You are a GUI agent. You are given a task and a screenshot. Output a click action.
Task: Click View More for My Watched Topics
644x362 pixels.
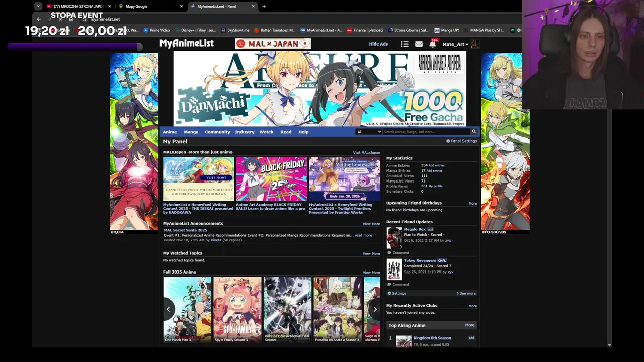371,253
